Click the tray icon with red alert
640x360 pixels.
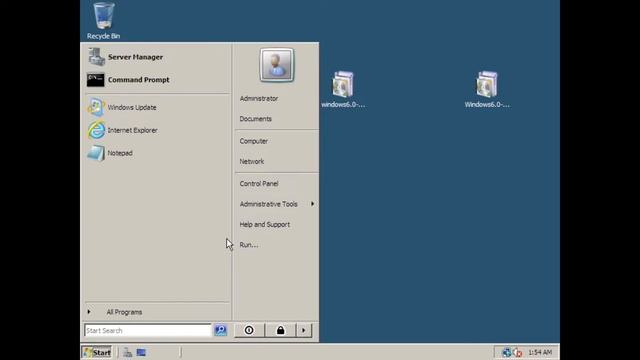tap(518, 352)
